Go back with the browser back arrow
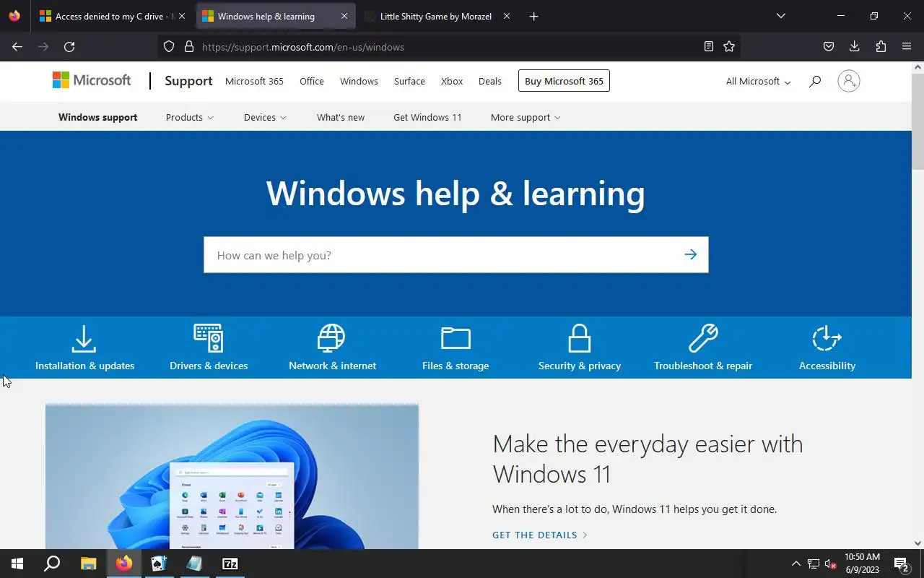 [x=17, y=46]
